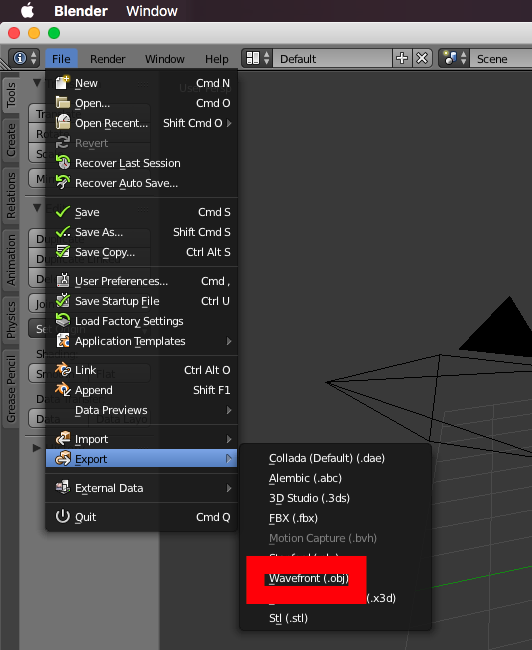Click the Recover Last Session icon

coord(63,162)
